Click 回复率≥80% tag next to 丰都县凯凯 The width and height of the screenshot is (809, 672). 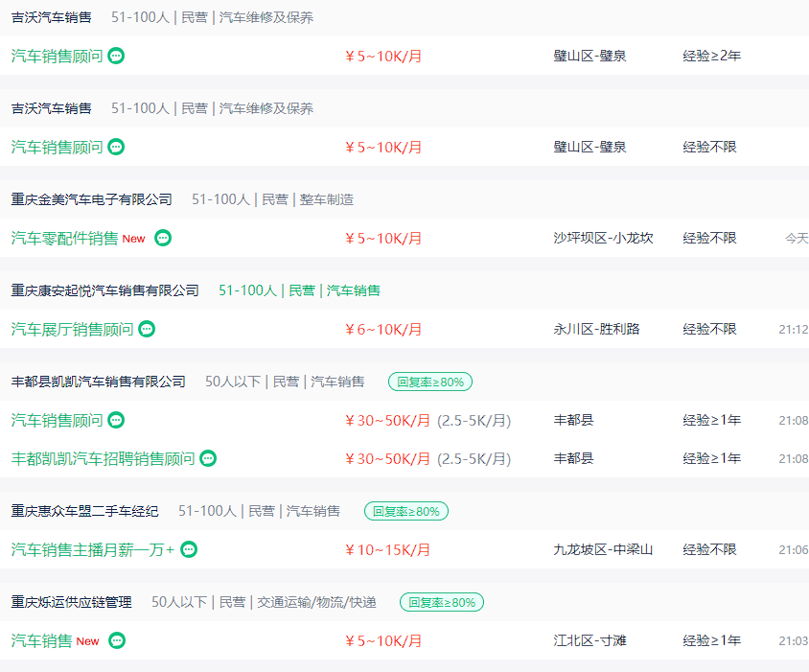(x=430, y=382)
